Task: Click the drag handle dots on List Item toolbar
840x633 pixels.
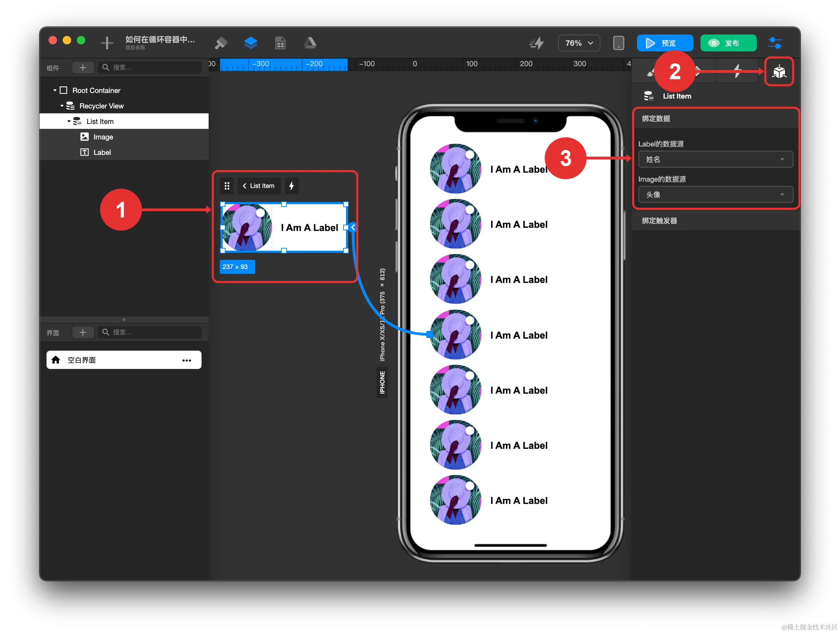Action: pos(227,186)
